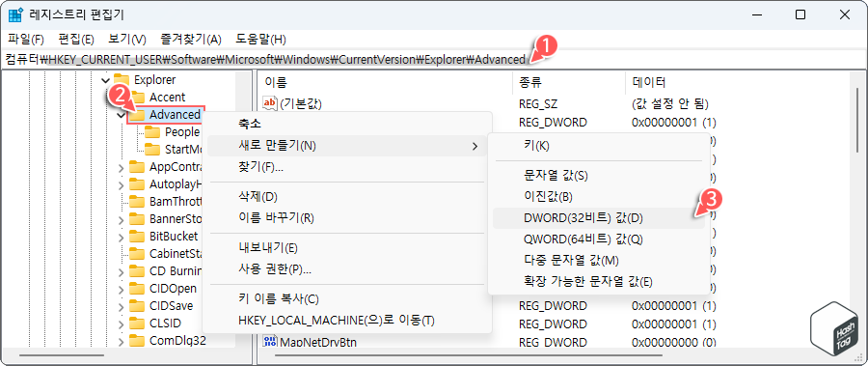Click the Registry Editor app icon in title bar
The image size is (868, 366).
(x=14, y=15)
